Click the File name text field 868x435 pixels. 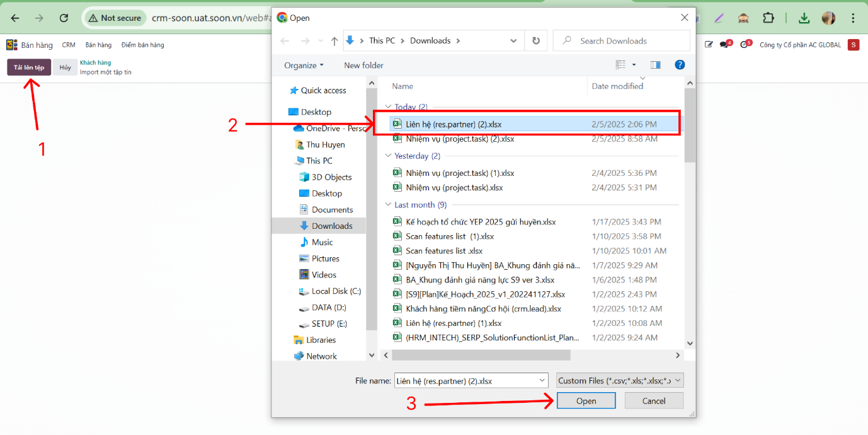tap(465, 381)
